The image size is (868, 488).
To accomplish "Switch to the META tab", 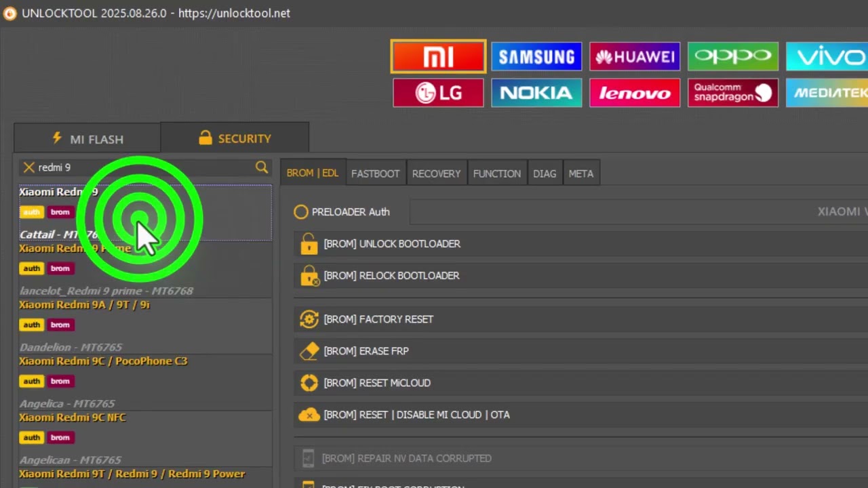I will pyautogui.click(x=581, y=174).
